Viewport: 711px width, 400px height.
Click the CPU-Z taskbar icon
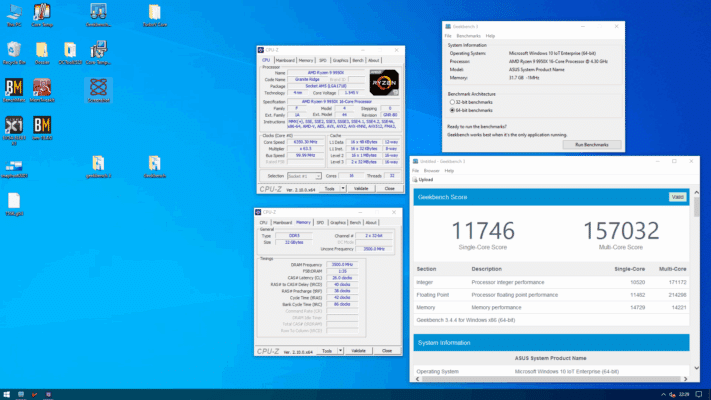point(48,395)
